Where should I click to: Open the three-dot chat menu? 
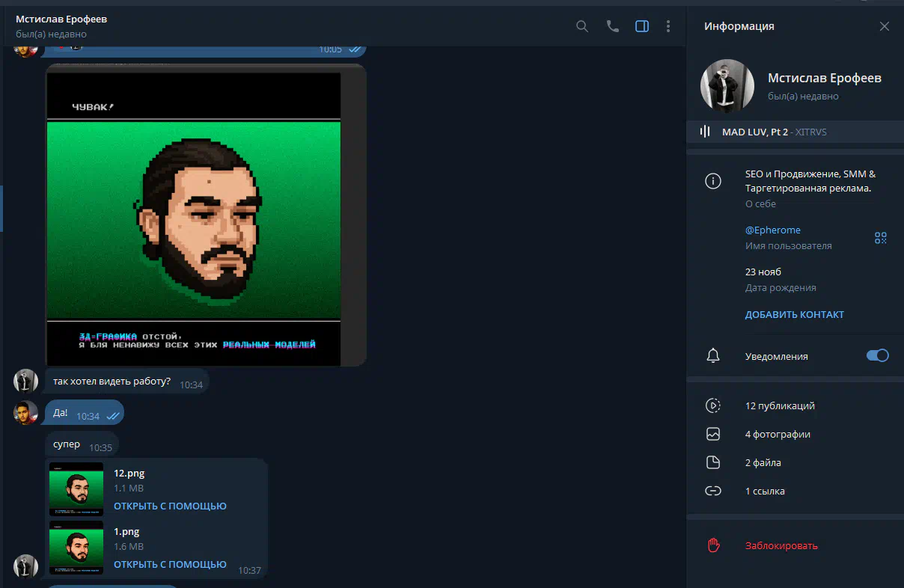[x=668, y=26]
